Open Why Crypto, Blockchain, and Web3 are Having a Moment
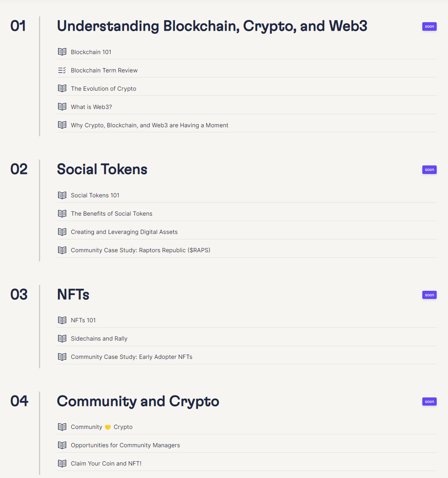 click(x=247, y=125)
